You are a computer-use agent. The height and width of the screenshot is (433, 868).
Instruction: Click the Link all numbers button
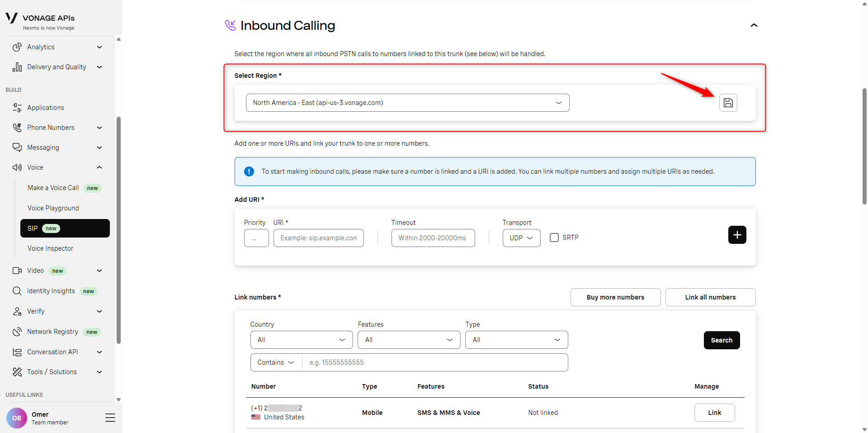(710, 297)
